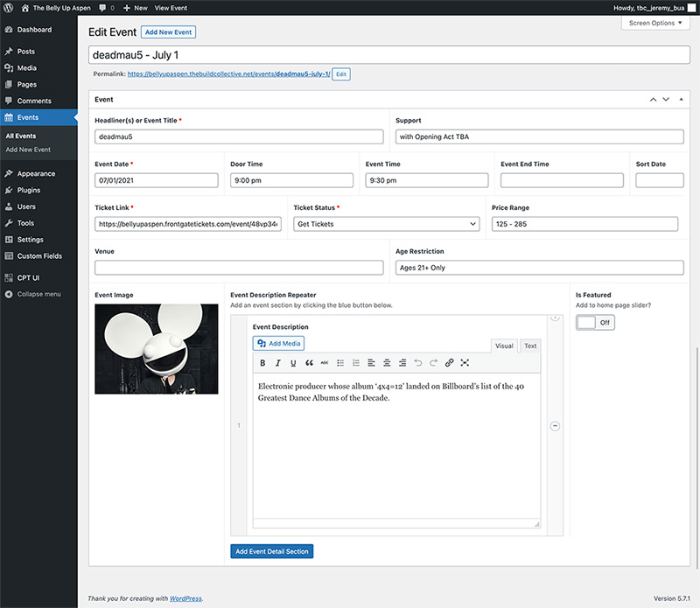The height and width of the screenshot is (608, 700).
Task: Click the Event Time field
Action: pos(427,180)
